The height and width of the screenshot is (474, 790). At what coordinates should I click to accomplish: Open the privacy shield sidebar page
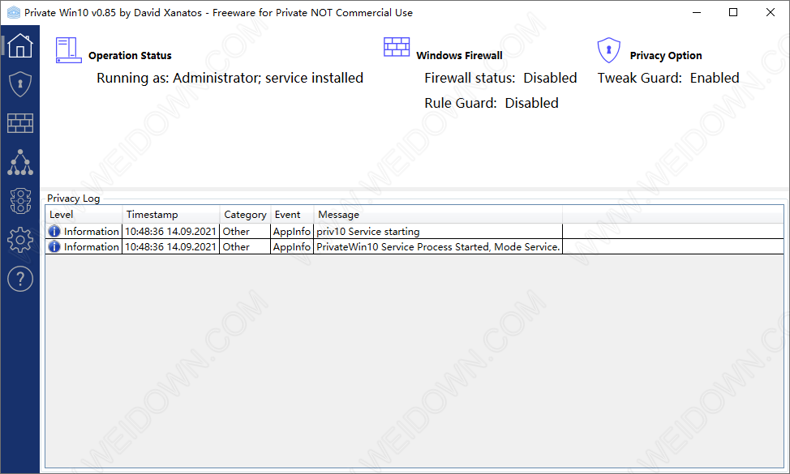click(20, 84)
